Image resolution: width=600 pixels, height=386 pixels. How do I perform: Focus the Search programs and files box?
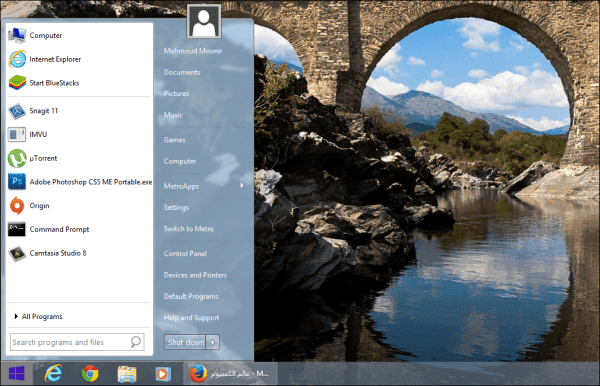tap(77, 342)
